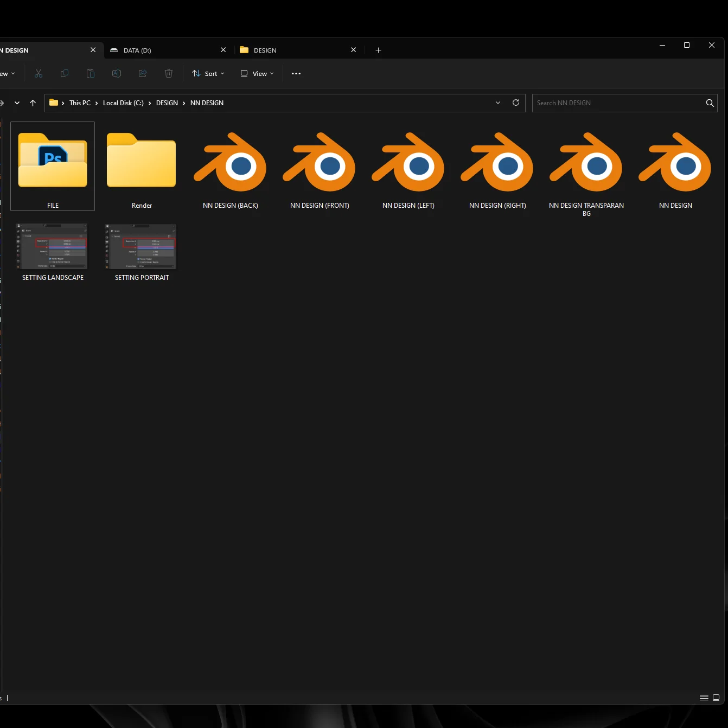
Task: Select the last NN DESIGN Blender file
Action: 675,162
